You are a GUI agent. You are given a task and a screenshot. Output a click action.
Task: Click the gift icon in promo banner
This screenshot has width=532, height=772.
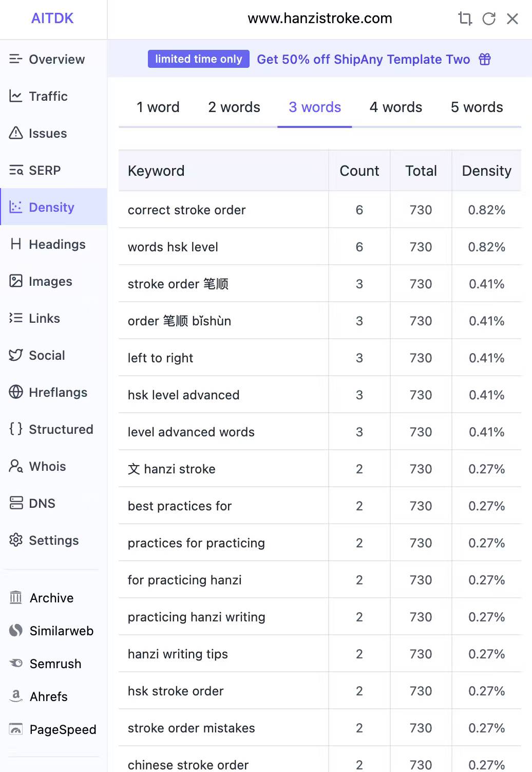(485, 59)
